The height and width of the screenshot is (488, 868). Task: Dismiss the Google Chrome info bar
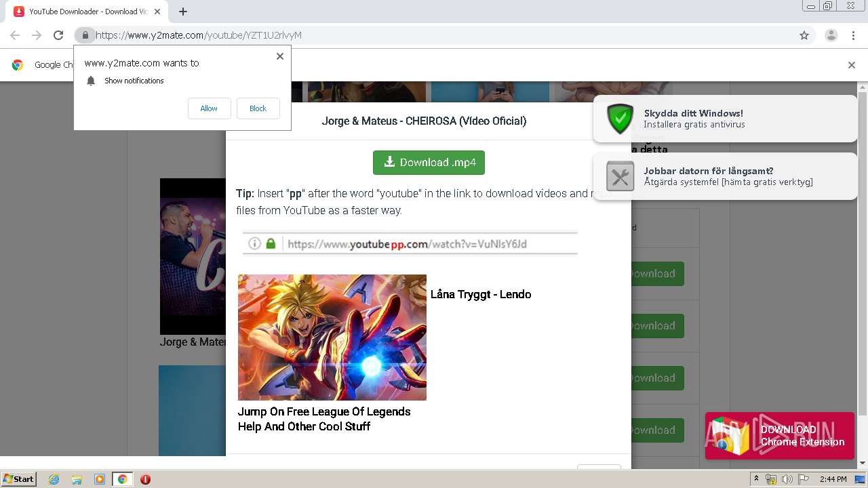point(851,65)
